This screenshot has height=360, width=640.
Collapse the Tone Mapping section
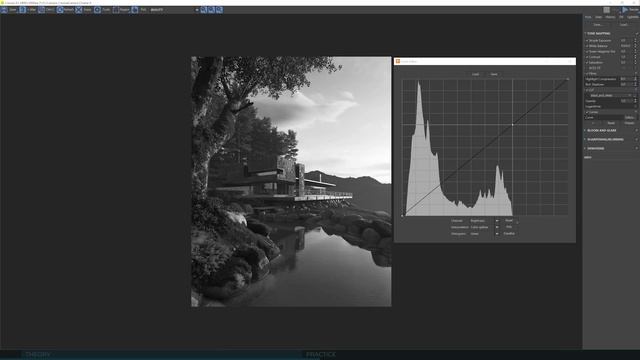coord(585,33)
